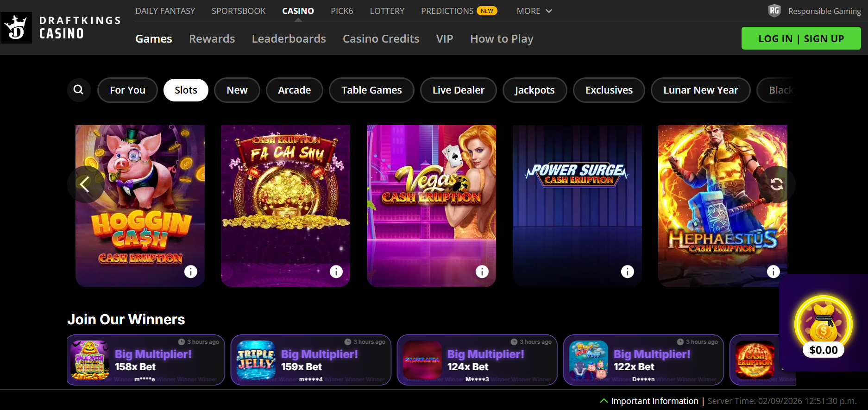Viewport: 868px width, 410px height.
Task: Open info icon on Hephaestus game
Action: 774,271
